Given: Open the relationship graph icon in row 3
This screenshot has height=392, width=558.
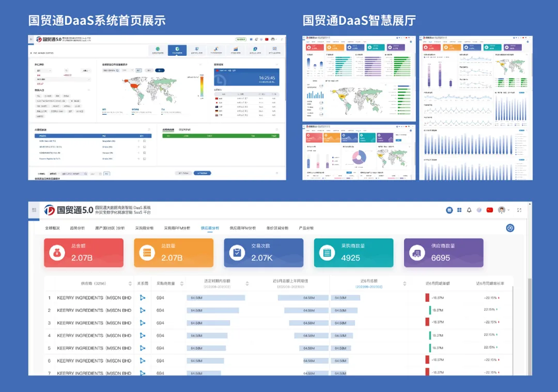Looking at the screenshot, I should (143, 323).
